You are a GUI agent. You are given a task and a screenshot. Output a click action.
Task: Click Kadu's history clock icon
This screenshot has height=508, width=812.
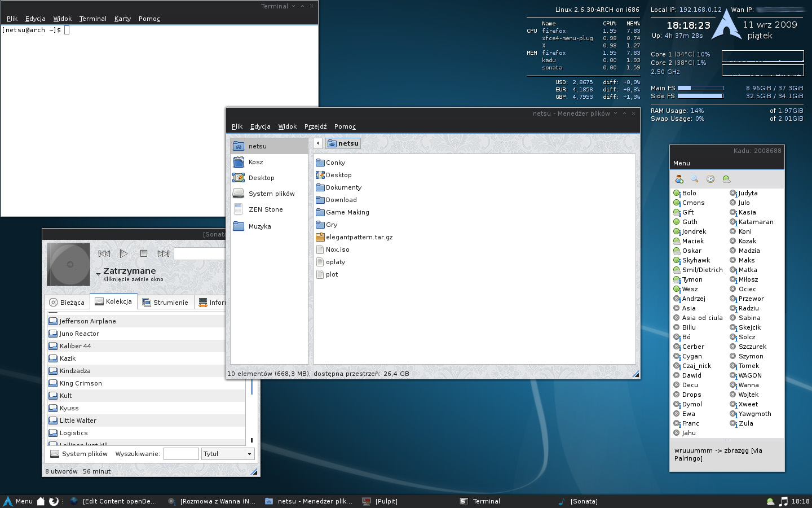[x=710, y=179]
